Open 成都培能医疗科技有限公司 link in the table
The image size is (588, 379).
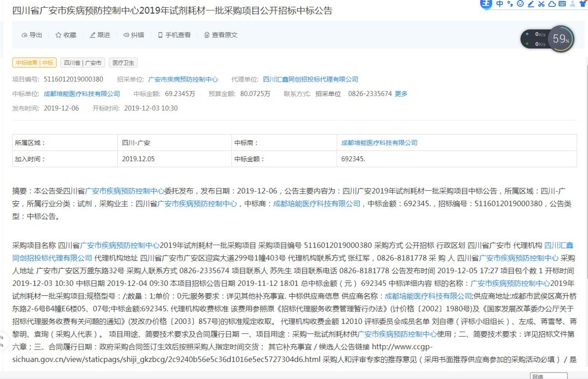(x=379, y=143)
